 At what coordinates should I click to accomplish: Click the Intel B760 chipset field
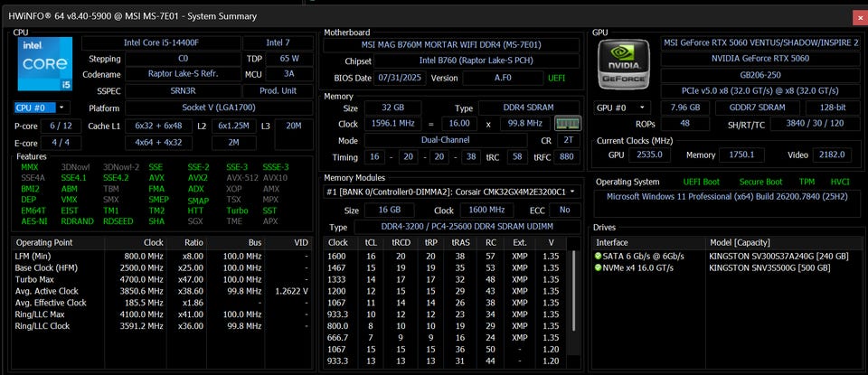pyautogui.click(x=476, y=61)
